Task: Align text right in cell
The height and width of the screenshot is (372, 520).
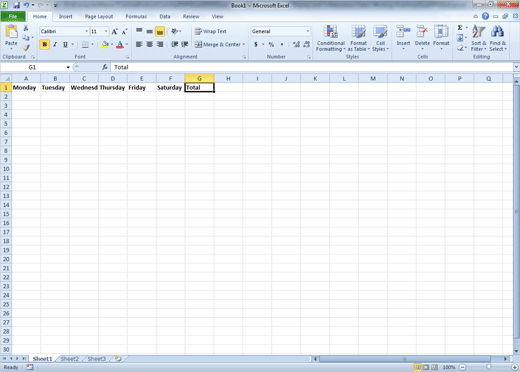Action: click(x=160, y=44)
